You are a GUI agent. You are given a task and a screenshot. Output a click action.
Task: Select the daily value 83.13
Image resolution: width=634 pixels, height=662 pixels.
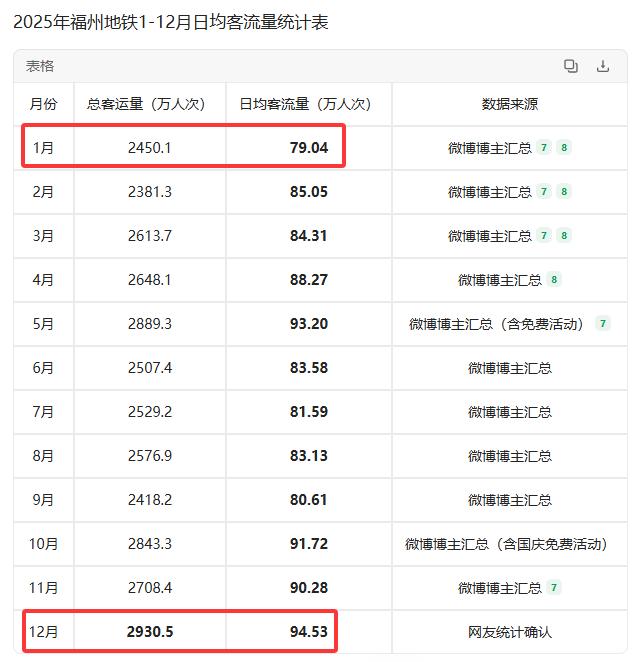tap(309, 456)
